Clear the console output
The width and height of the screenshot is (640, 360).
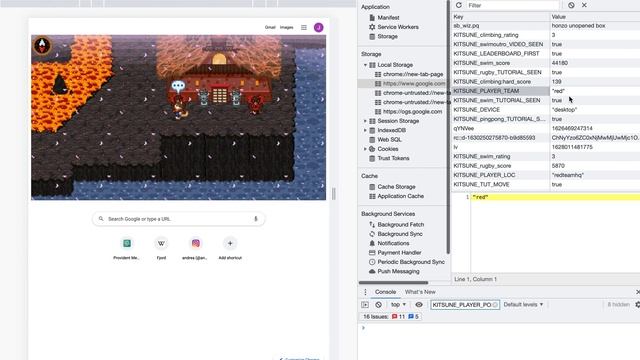[x=378, y=305]
